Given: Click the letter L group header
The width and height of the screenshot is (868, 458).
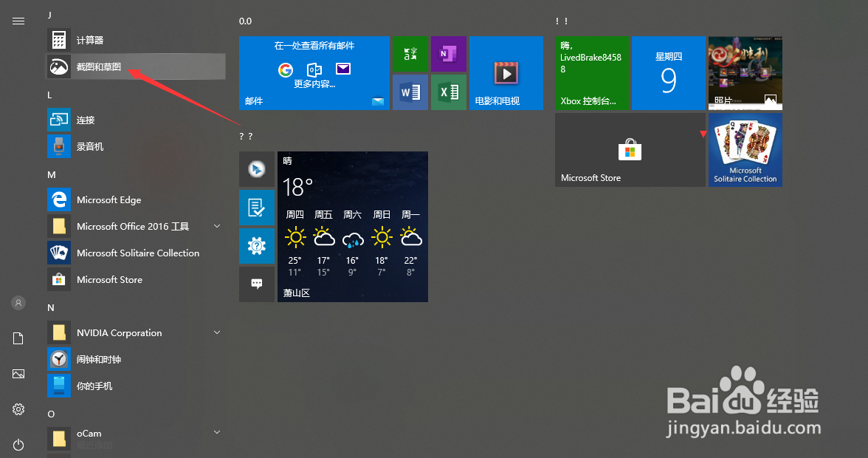Looking at the screenshot, I should coord(50,95).
